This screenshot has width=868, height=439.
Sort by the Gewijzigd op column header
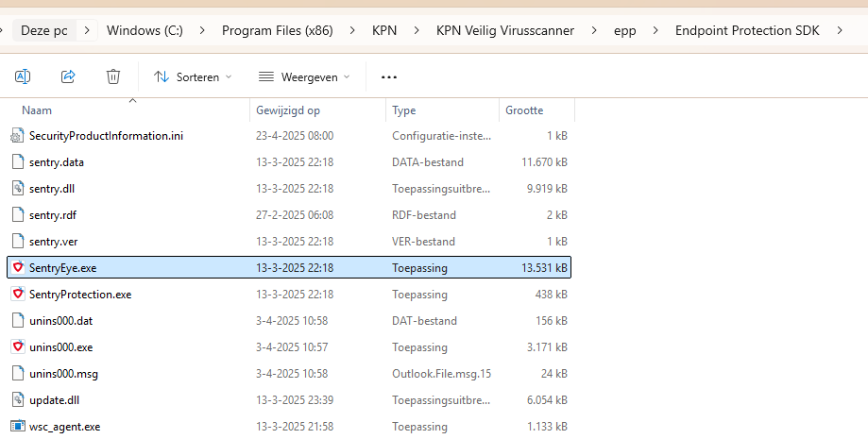click(x=288, y=110)
